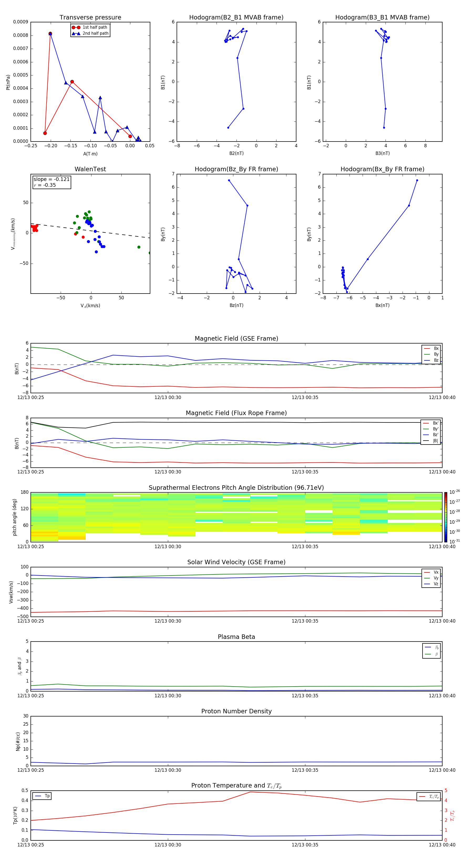Click the red 'Te/Tp' right-axis label
The height and width of the screenshot is (868, 473).
[453, 816]
